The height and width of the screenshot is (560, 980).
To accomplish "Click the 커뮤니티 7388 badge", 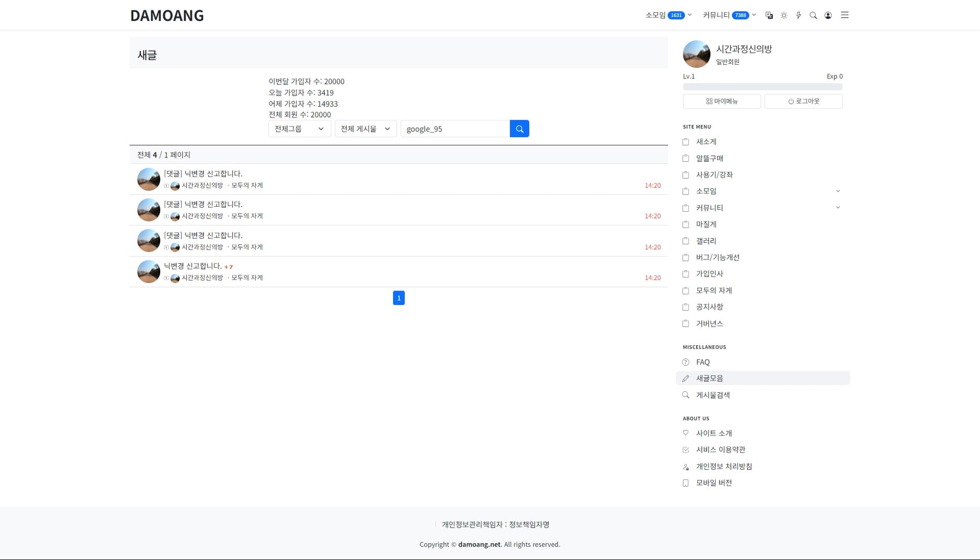I will pyautogui.click(x=741, y=15).
